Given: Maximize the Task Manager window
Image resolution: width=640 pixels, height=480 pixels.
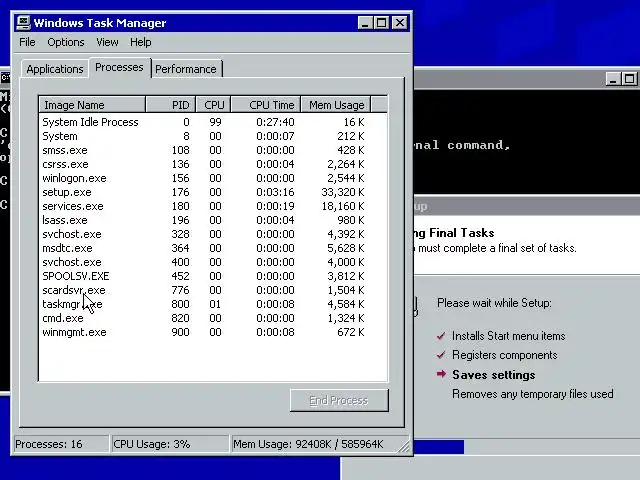Looking at the screenshot, I should (382, 22).
